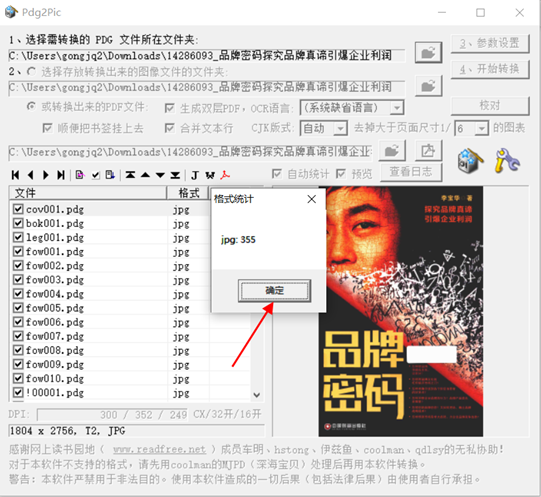The width and height of the screenshot is (541, 497).
Task: Toggle 自动统计 checkbox
Action: tap(276, 174)
